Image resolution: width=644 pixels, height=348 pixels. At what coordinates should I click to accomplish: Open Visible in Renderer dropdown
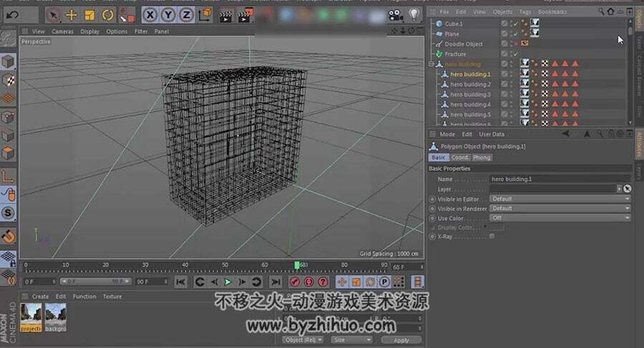(x=560, y=208)
